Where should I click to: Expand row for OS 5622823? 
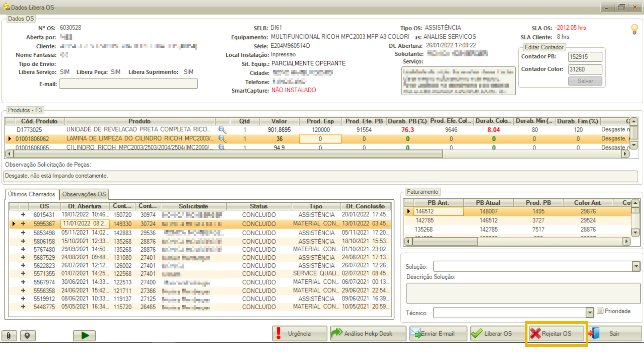click(x=23, y=265)
